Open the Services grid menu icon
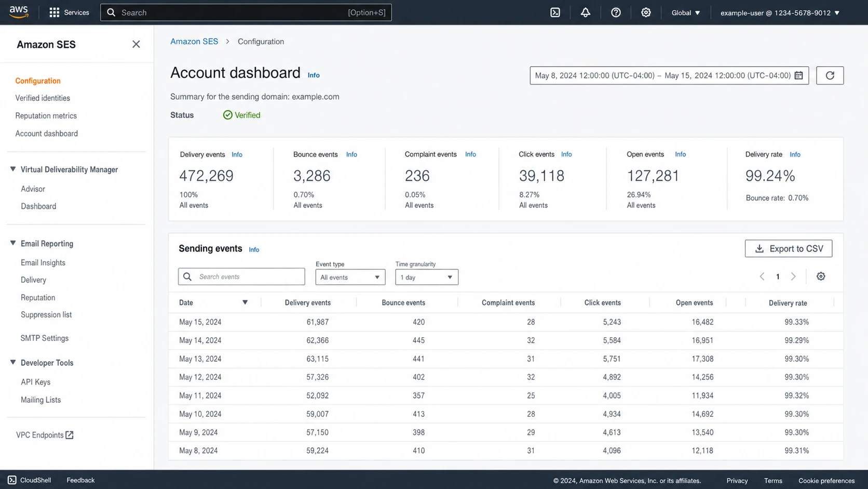Viewport: 868px width, 489px height. click(x=54, y=12)
